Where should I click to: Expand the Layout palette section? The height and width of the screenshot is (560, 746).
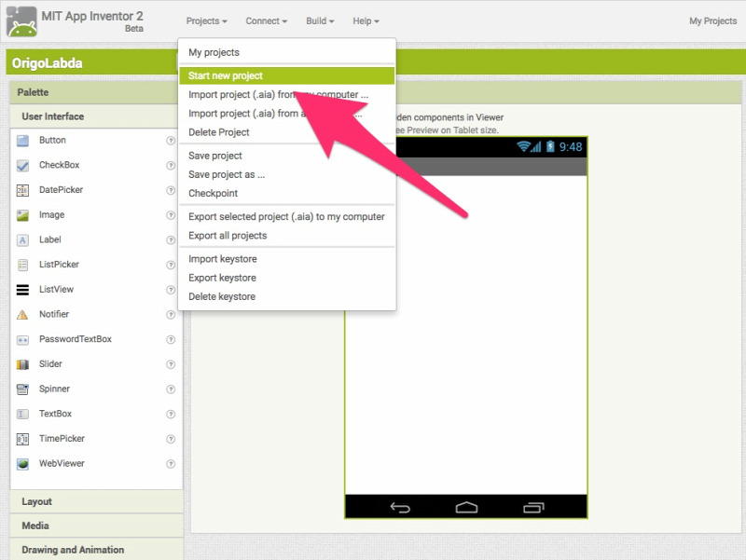click(x=97, y=501)
